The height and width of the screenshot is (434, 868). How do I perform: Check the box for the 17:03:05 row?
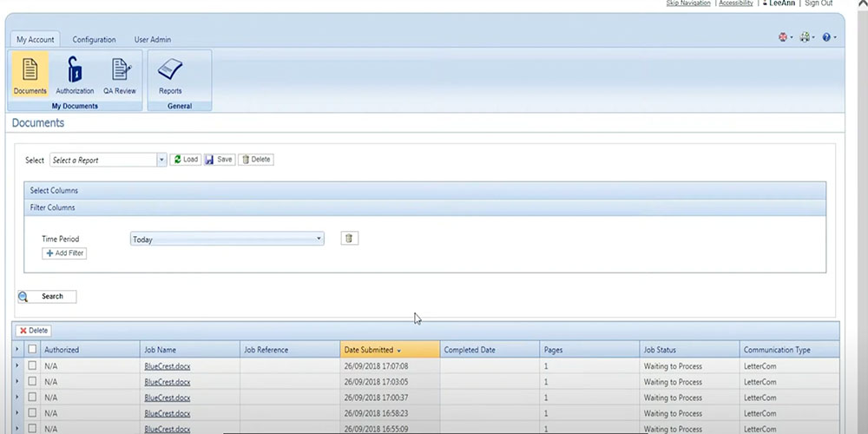(32, 382)
